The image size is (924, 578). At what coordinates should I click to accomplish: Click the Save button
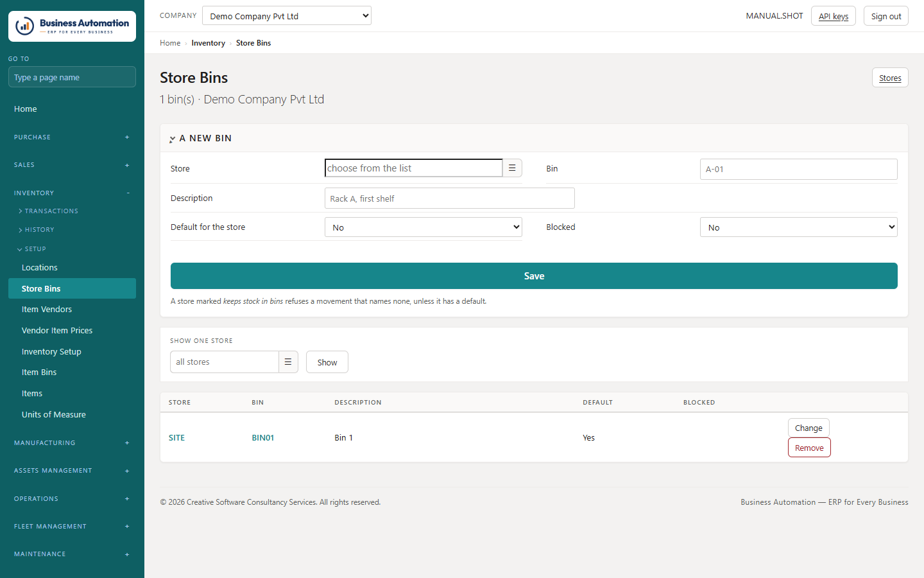534,276
